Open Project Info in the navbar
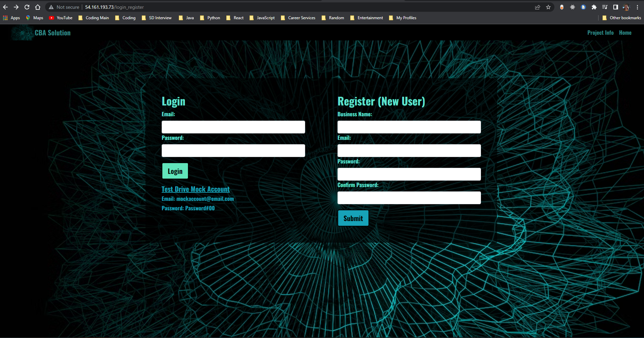The width and height of the screenshot is (644, 338). tap(600, 33)
